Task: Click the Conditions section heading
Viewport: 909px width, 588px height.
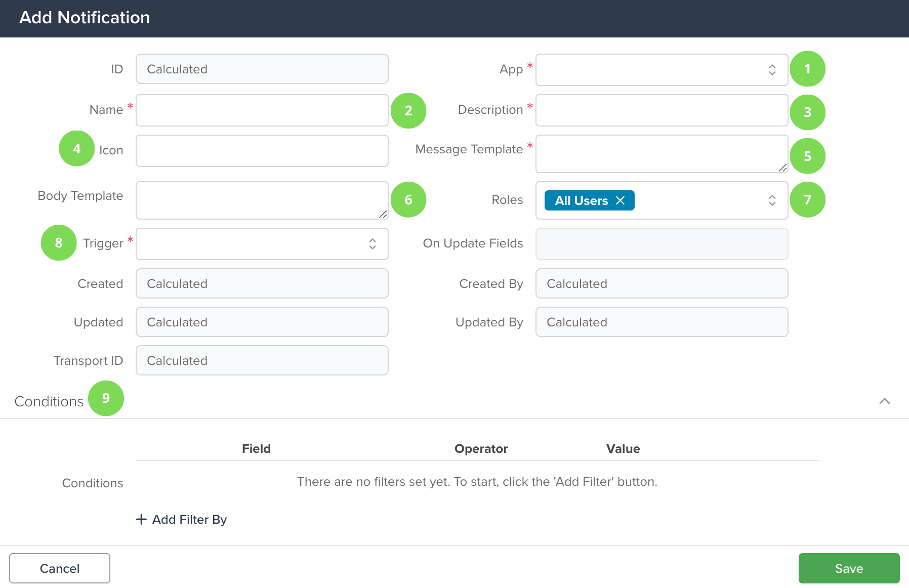Action: point(49,401)
